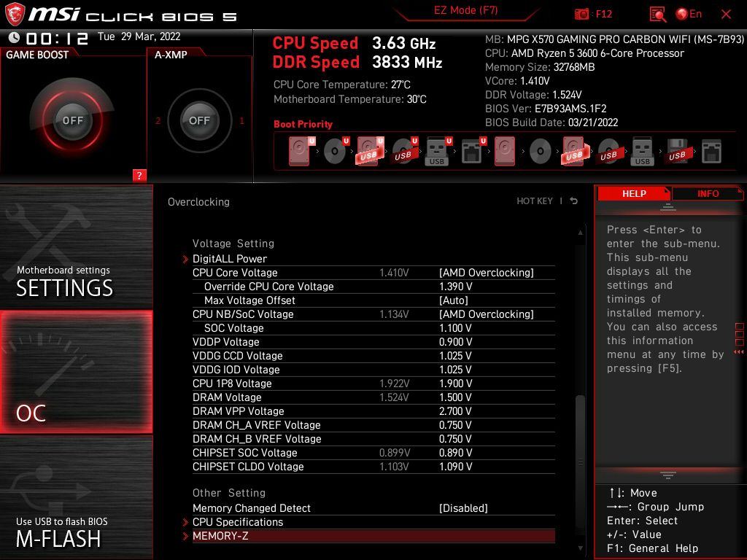Viewport: 747px width, 560px height.
Task: Open CPU Core Voltage mode [AMD Overclocking]
Action: (x=487, y=273)
